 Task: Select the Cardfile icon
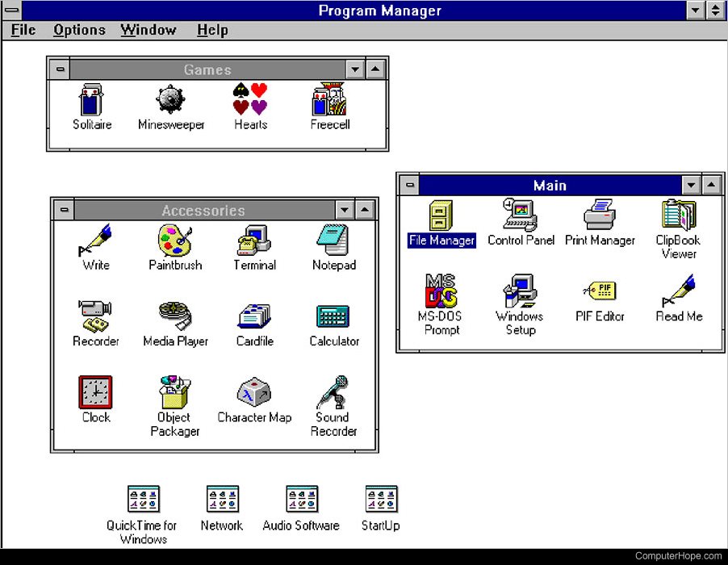click(x=254, y=316)
